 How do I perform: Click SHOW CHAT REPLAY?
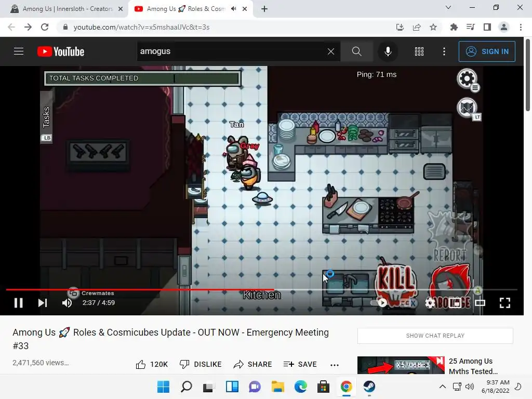pyautogui.click(x=435, y=336)
